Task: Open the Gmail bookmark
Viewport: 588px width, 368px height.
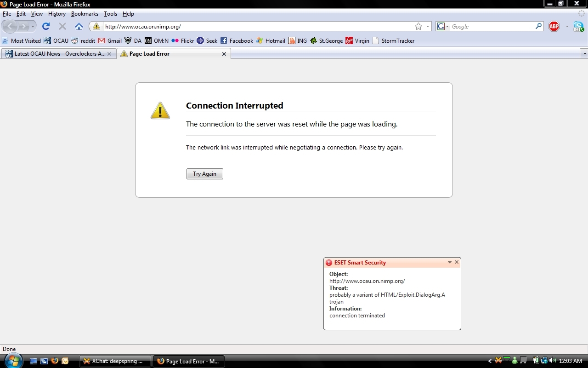Action: tap(110, 40)
